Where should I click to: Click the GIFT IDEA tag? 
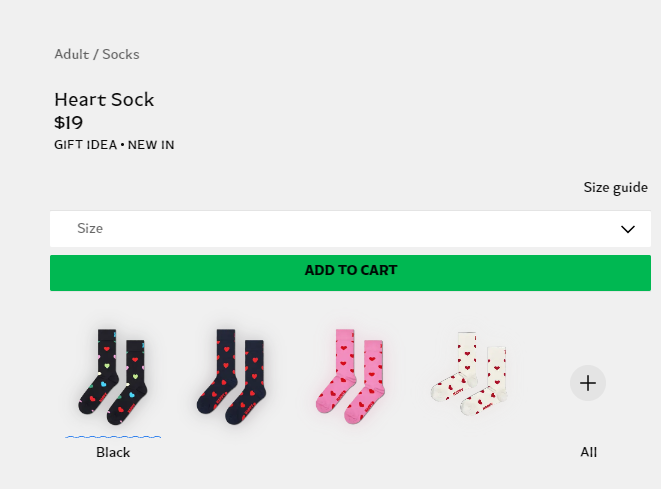tap(86, 145)
